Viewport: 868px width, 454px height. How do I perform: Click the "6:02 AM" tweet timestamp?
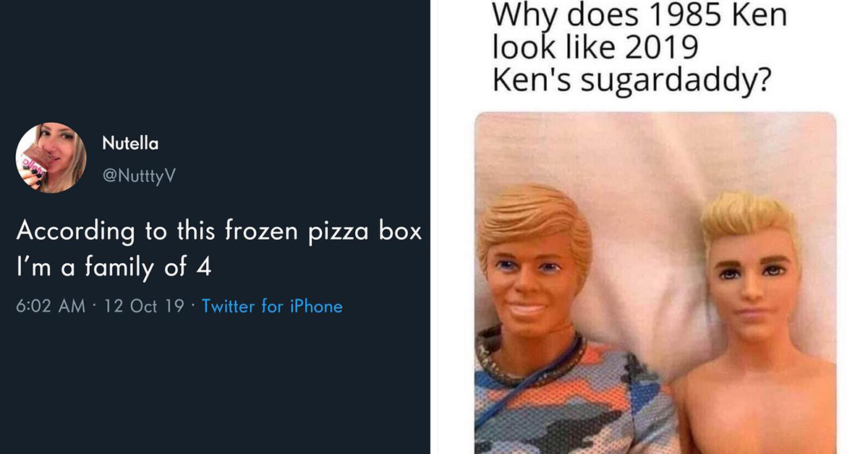[x=51, y=307]
